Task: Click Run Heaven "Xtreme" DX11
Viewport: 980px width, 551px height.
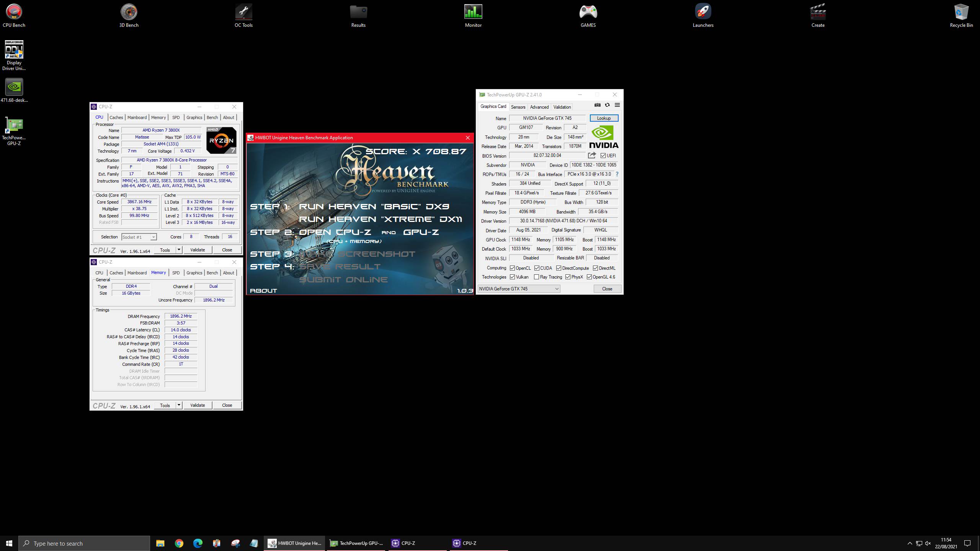Action: (x=381, y=219)
